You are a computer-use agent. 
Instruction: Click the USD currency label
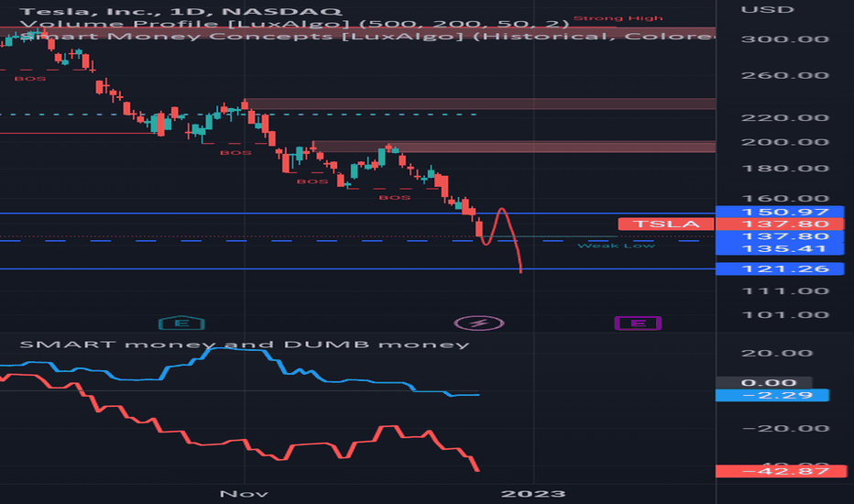767,9
